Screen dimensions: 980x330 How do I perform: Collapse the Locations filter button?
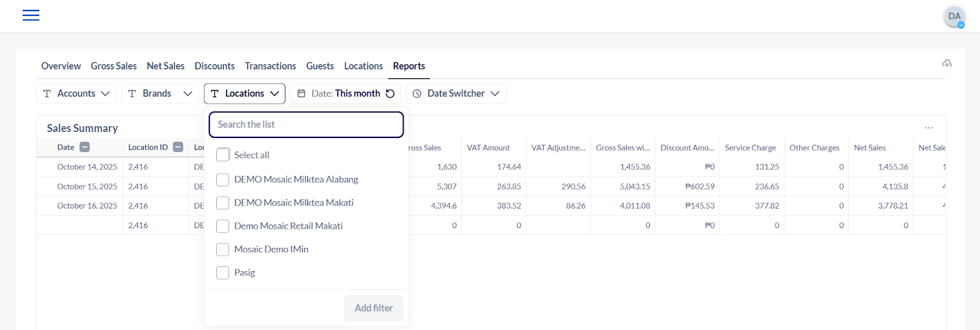coord(244,93)
